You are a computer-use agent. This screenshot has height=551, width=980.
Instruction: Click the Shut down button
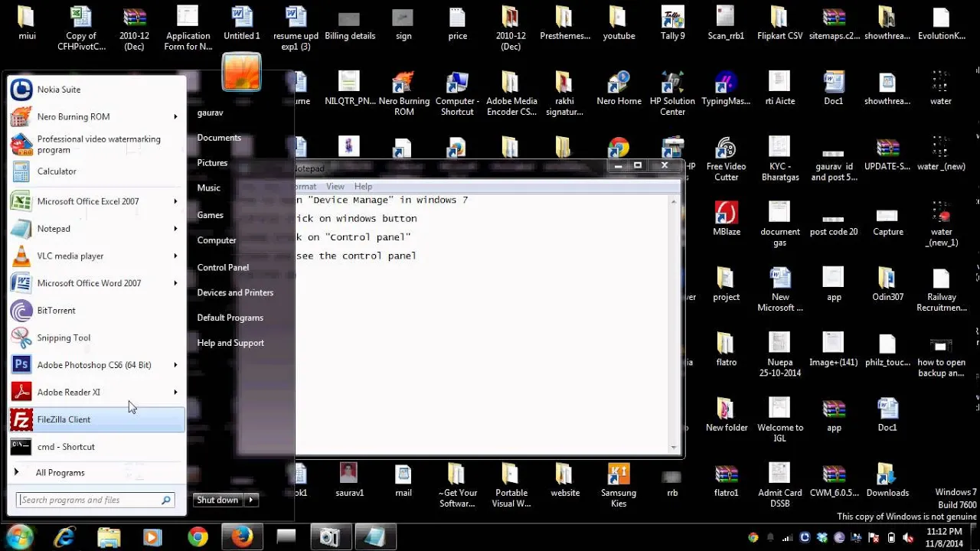(218, 500)
